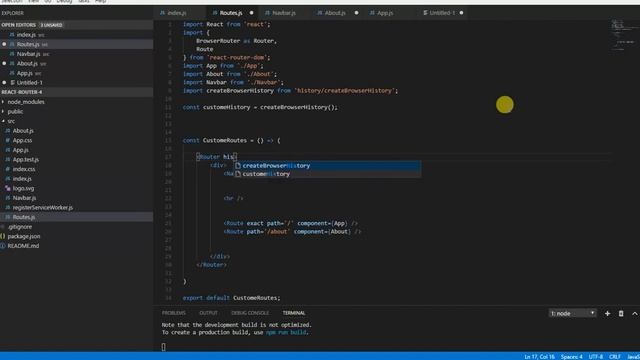Viewport: 640px width, 360px height.
Task: Open the terminal selector dropdown showing node
Action: tap(572, 313)
